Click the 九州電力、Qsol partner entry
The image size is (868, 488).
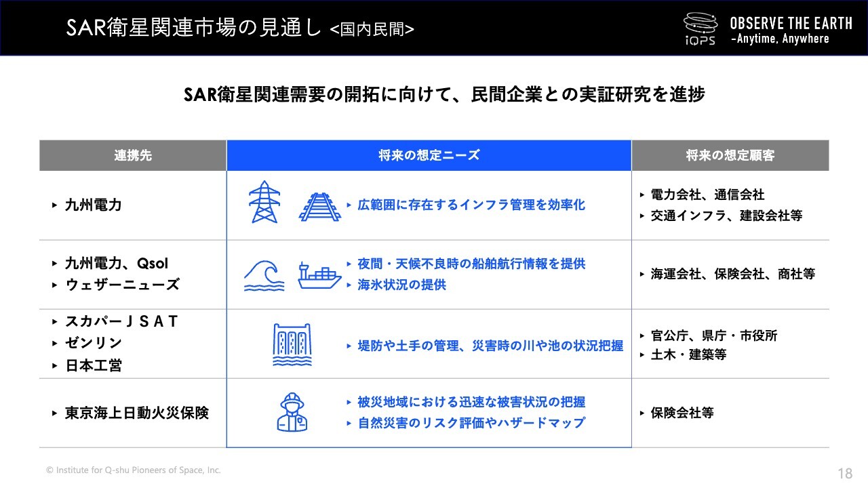click(x=116, y=263)
